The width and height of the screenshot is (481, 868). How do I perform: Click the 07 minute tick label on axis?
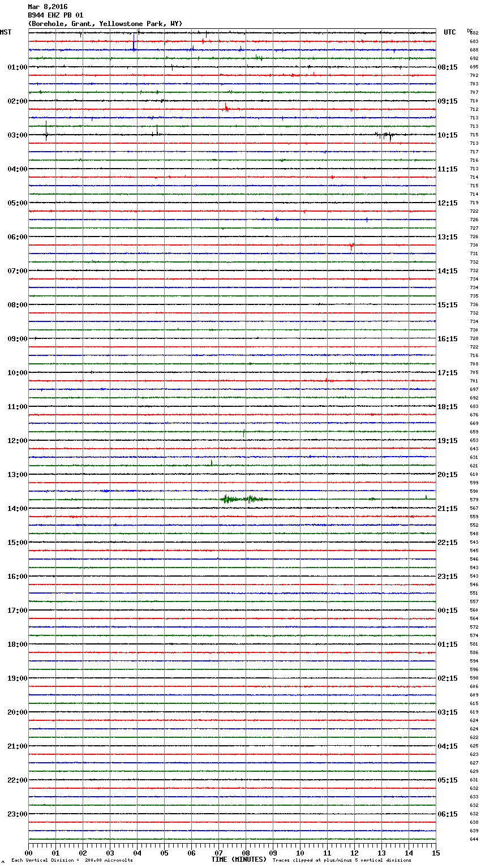pyautogui.click(x=218, y=853)
